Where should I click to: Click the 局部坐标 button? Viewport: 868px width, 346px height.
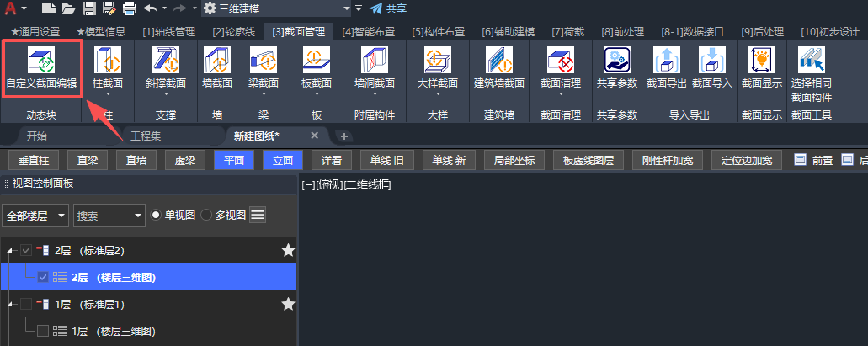point(514,161)
